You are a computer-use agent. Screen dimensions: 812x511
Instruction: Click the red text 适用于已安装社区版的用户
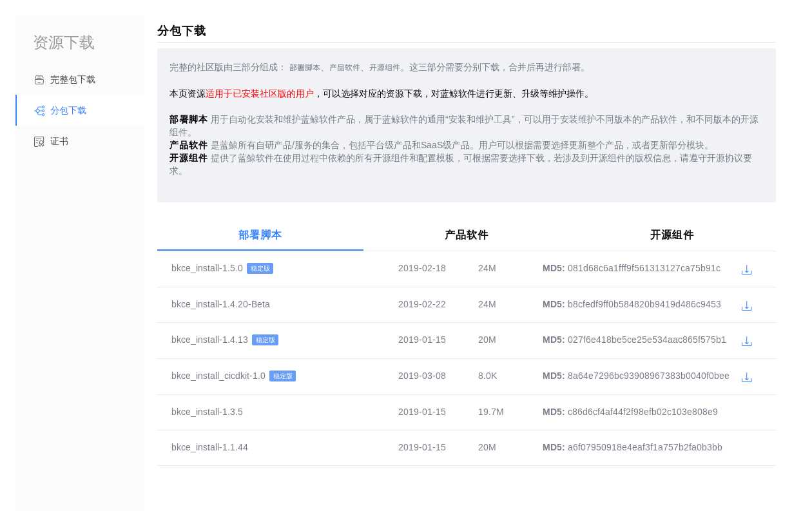(x=260, y=93)
